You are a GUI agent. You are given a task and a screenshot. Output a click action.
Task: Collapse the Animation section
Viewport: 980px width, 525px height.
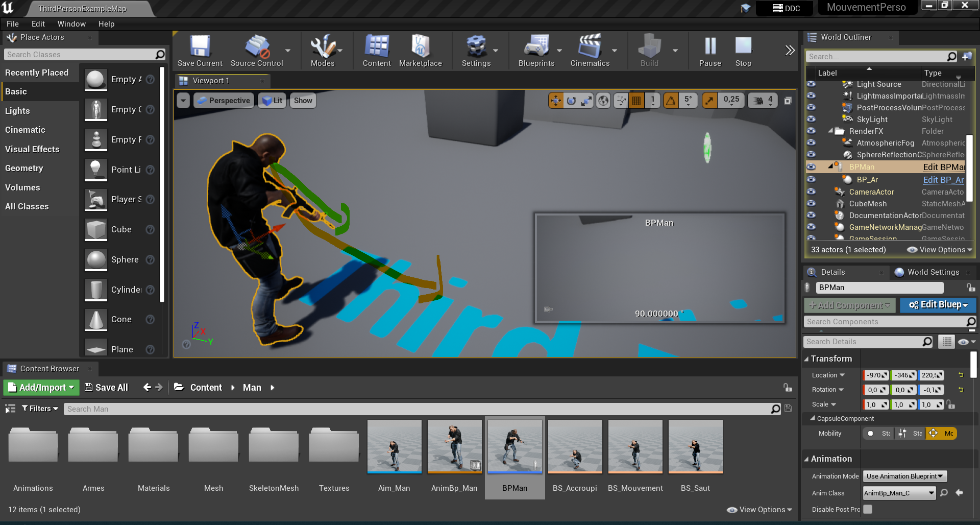tap(807, 459)
